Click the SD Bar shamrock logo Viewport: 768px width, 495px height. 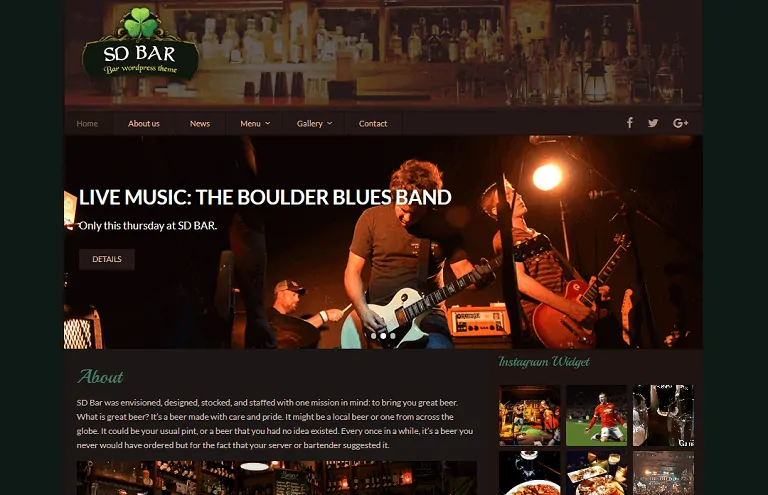[x=141, y=45]
